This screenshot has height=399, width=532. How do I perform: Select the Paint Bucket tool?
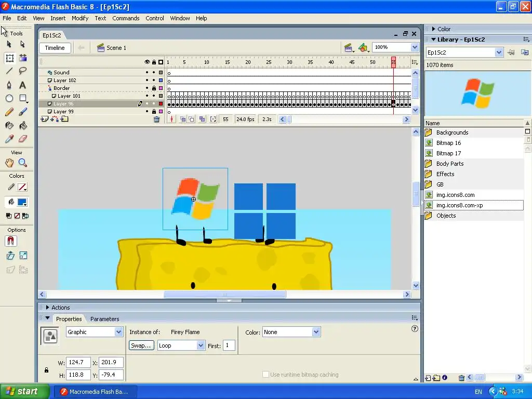(x=23, y=126)
